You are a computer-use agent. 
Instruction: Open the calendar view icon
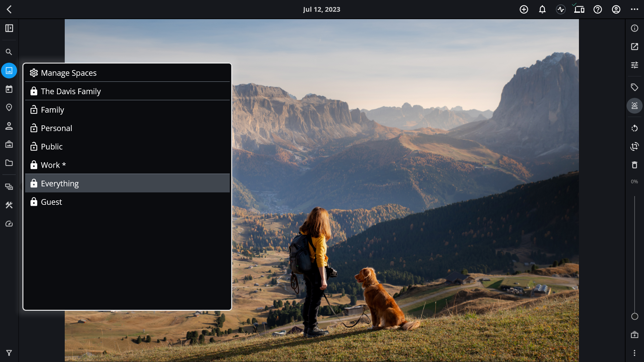pyautogui.click(x=9, y=89)
